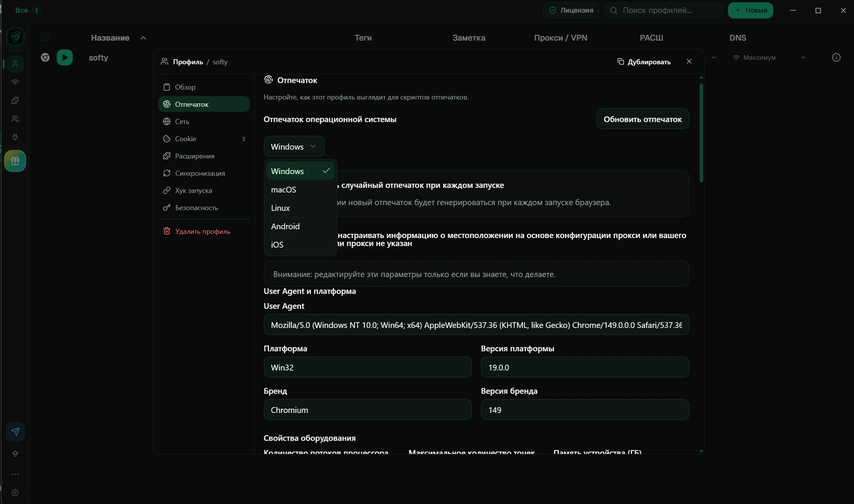Viewport: 854px width, 504px height.
Task: Choose iOS in the OS list
Action: point(301,245)
